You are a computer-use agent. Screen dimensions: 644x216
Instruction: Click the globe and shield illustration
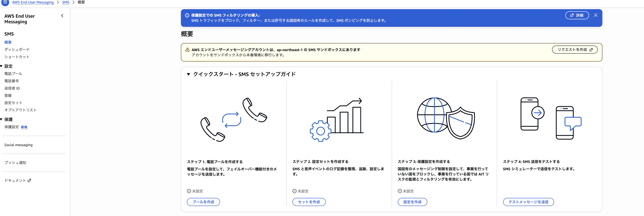click(446, 118)
